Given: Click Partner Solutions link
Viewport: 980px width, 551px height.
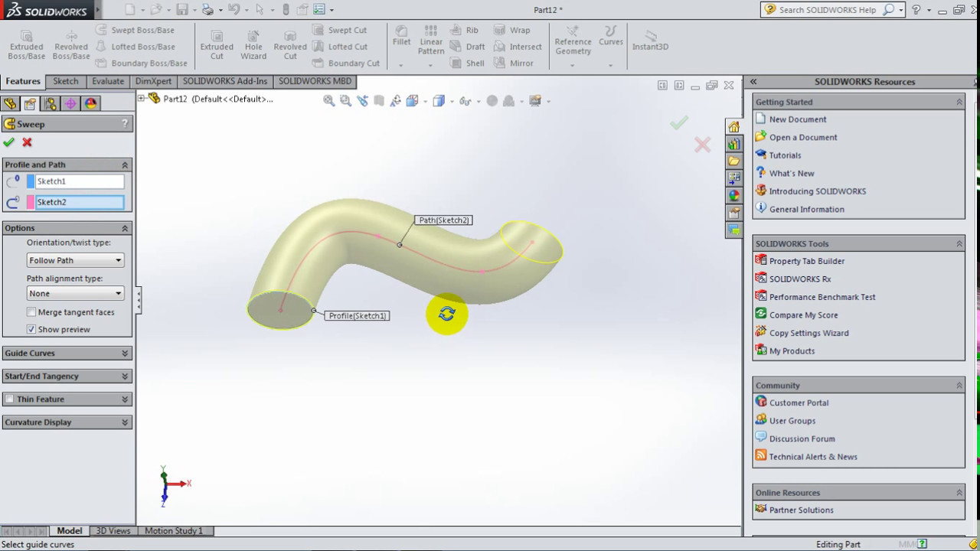Looking at the screenshot, I should click(801, 510).
